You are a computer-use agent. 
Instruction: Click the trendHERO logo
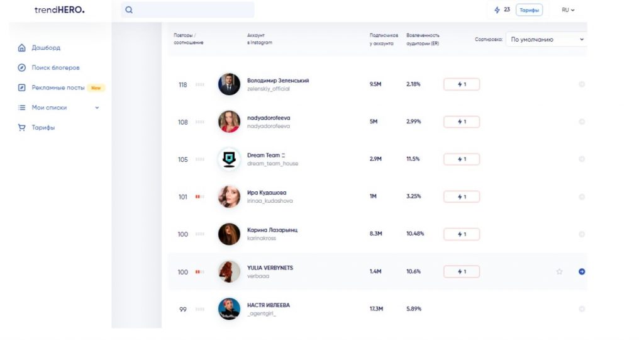point(60,10)
